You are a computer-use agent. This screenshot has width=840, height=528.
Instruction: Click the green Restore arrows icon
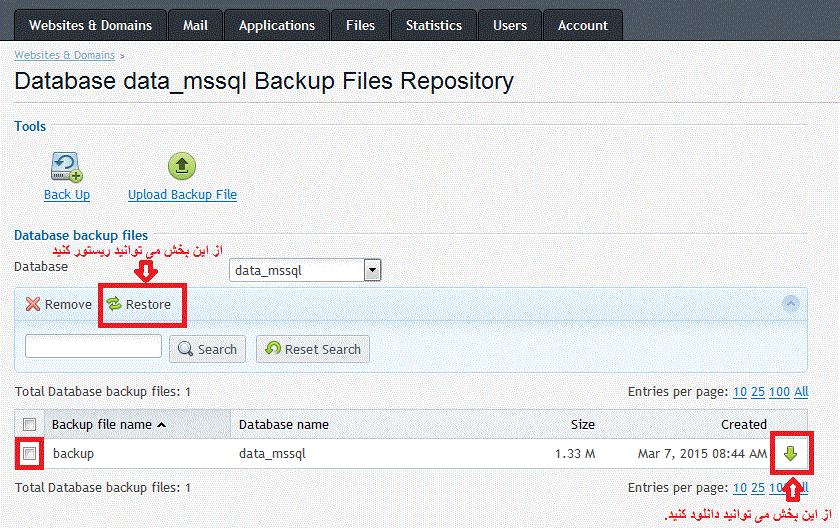(x=114, y=304)
